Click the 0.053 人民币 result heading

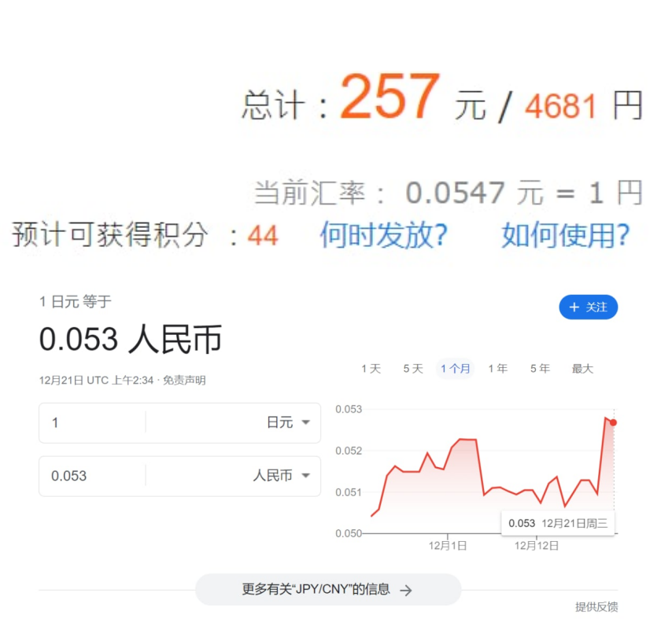[131, 339]
